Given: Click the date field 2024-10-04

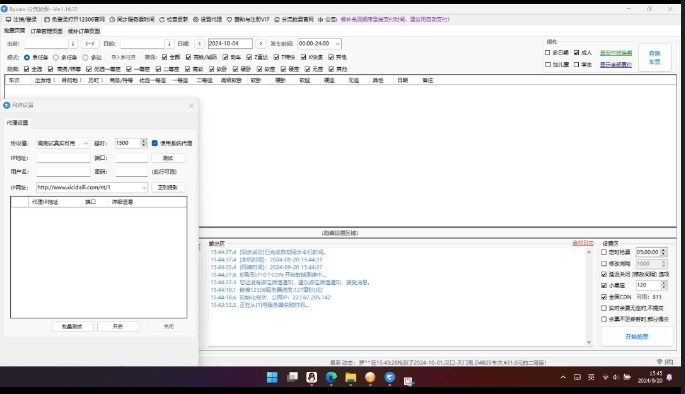Looking at the screenshot, I should [230, 44].
